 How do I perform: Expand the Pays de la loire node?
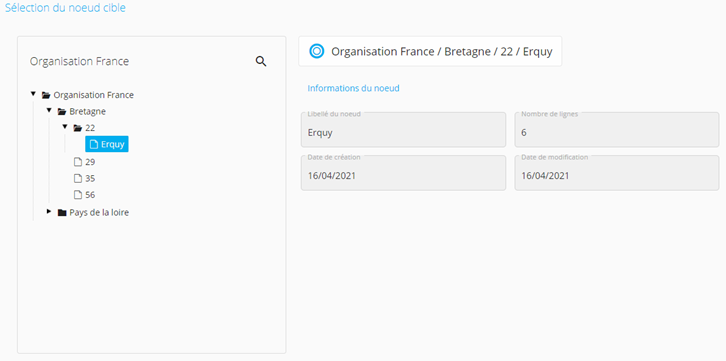tap(49, 212)
